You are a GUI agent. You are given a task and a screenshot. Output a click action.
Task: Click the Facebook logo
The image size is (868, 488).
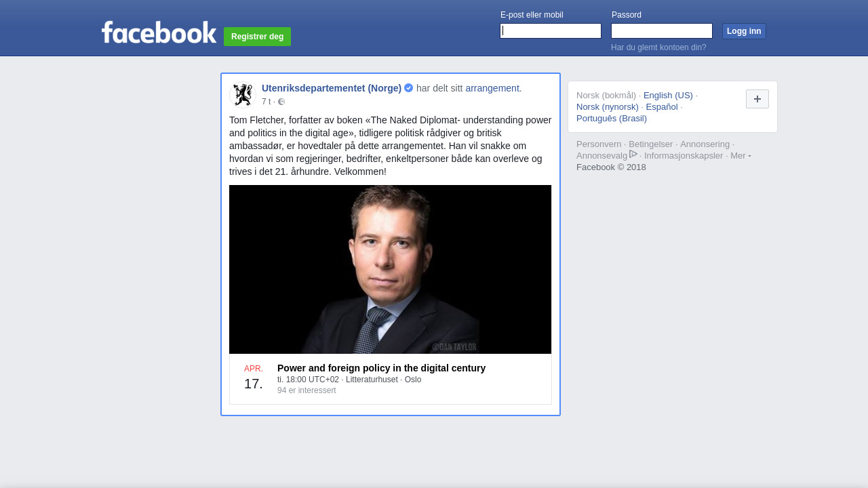pyautogui.click(x=159, y=33)
